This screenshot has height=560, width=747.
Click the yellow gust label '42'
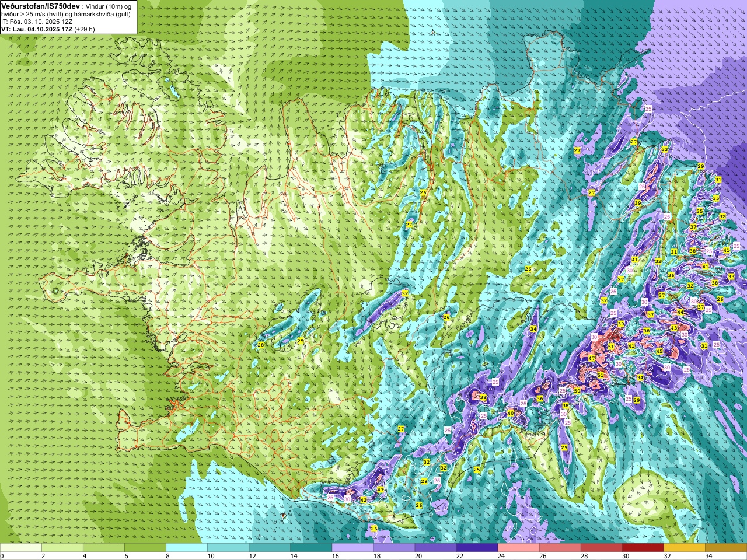point(363,500)
